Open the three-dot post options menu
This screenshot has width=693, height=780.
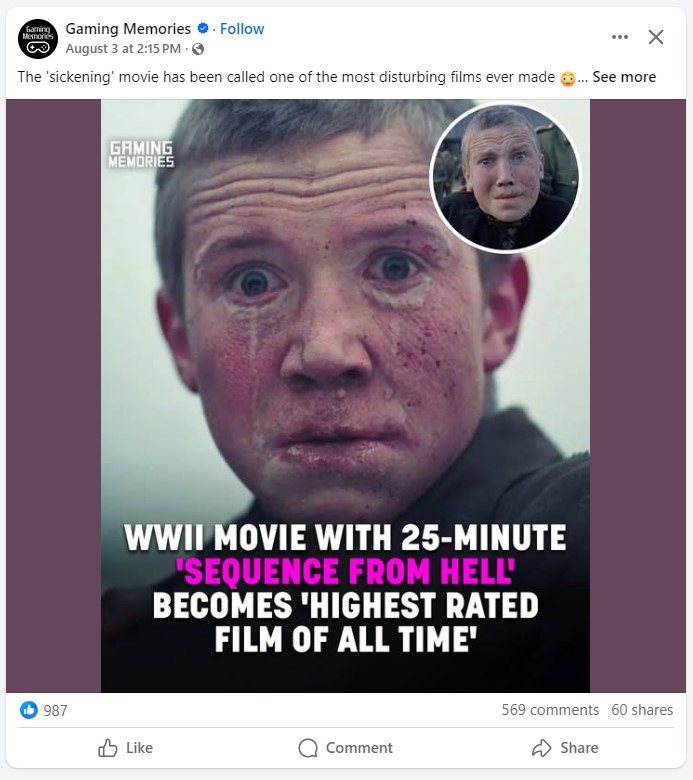(x=619, y=37)
